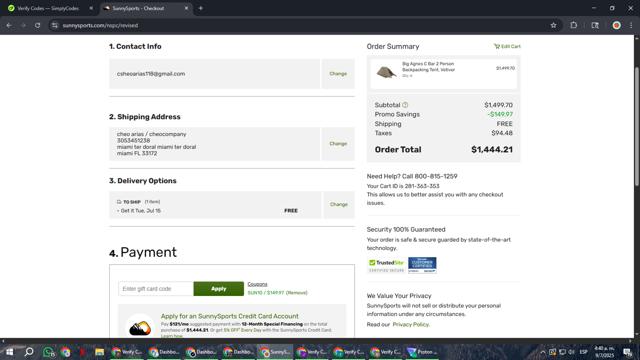Screen dimensions: 640x360
Task: Open a new browser tab with plus
Action: tap(200, 8)
